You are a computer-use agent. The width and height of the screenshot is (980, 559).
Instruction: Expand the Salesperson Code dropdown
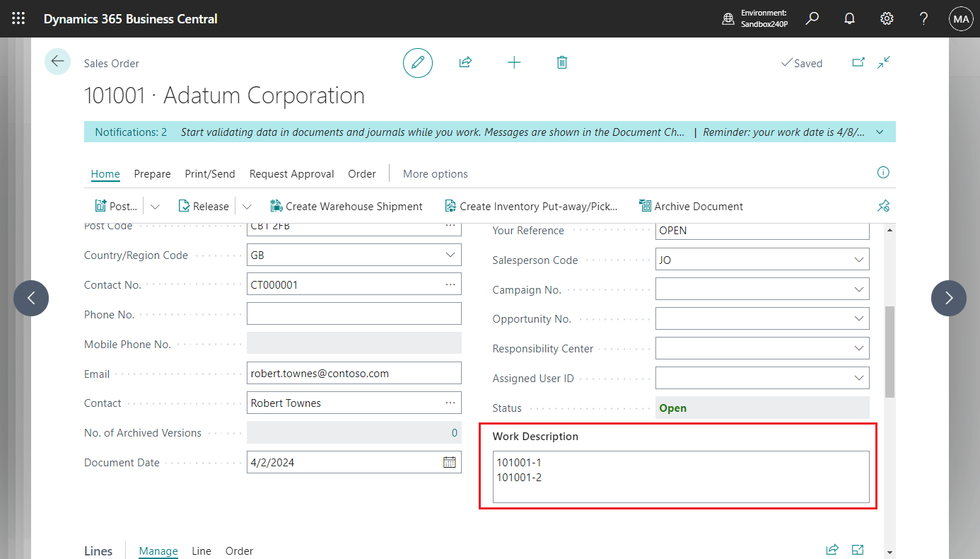[858, 259]
